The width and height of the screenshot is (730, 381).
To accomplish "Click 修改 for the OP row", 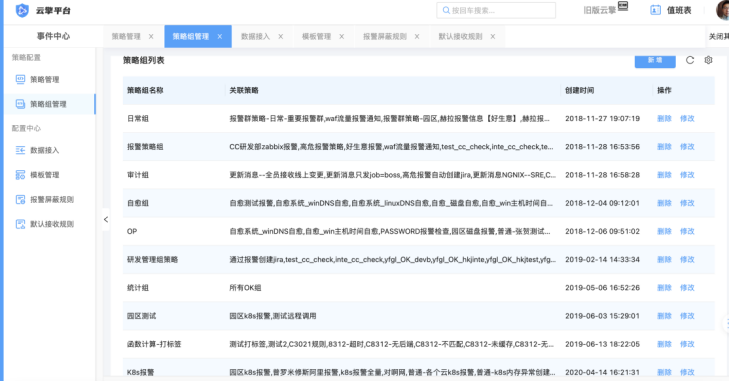I will pyautogui.click(x=687, y=231).
